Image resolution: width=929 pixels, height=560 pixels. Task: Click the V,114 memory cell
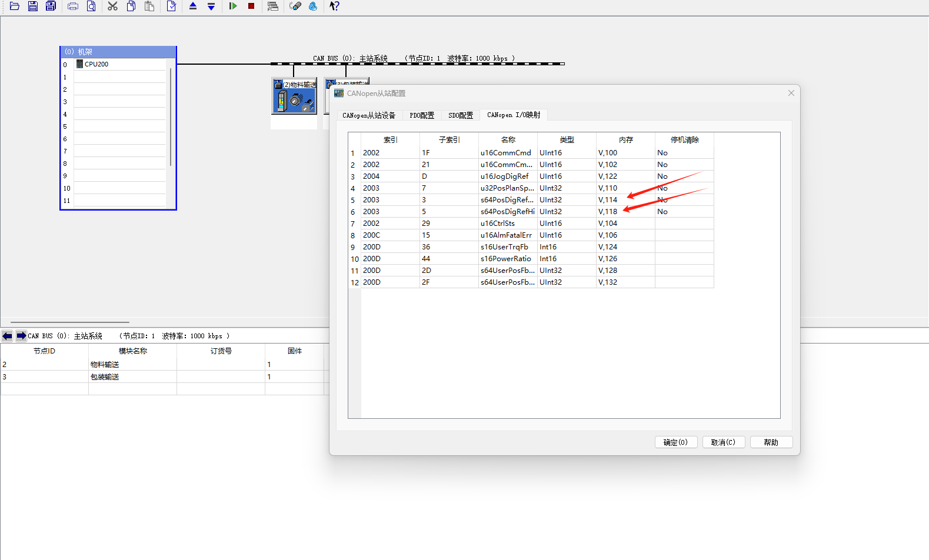626,200
